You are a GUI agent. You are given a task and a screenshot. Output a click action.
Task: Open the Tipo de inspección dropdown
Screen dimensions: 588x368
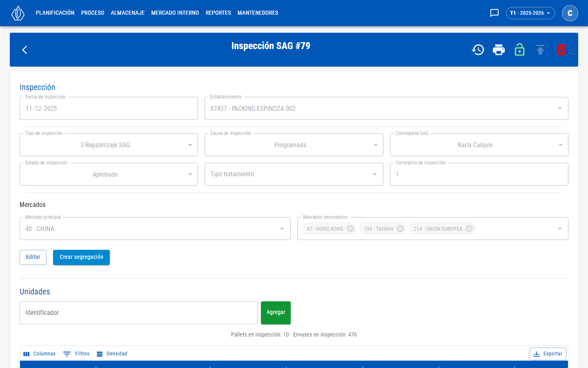coord(109,145)
